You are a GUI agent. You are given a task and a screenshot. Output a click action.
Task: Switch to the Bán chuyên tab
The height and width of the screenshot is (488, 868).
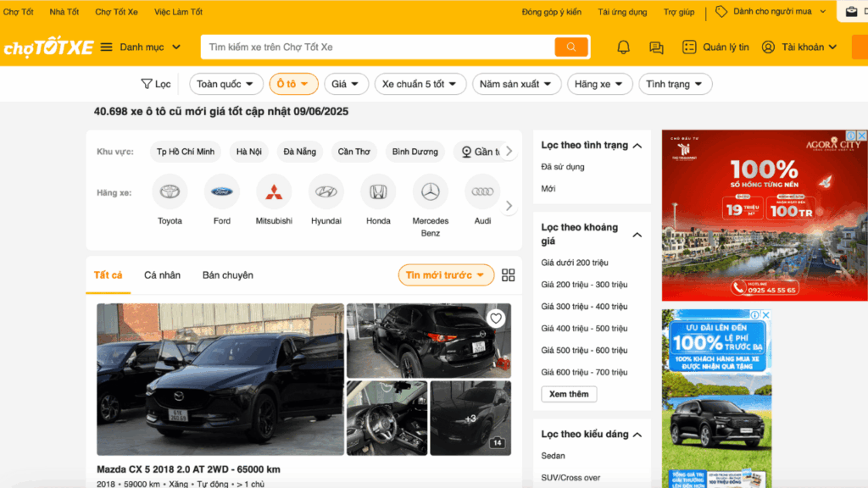click(x=227, y=275)
